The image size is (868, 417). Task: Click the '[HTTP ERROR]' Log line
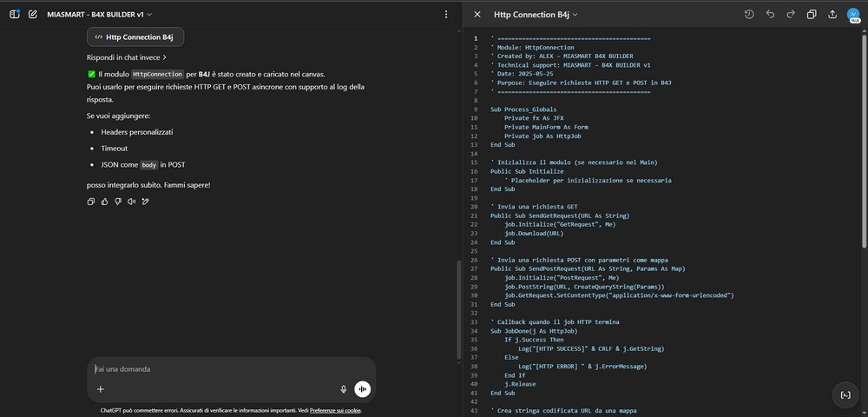(582, 367)
